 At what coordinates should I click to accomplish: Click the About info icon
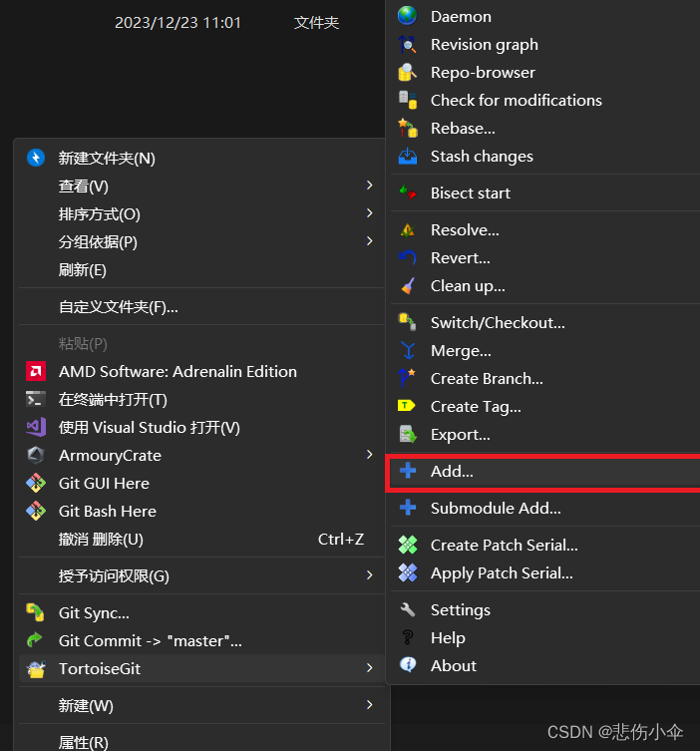coord(408,665)
